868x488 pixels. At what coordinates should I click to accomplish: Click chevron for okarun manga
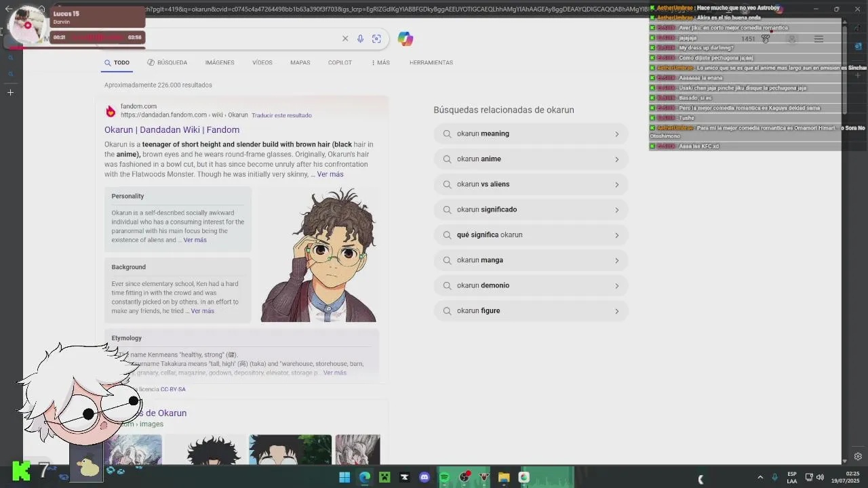(616, 260)
